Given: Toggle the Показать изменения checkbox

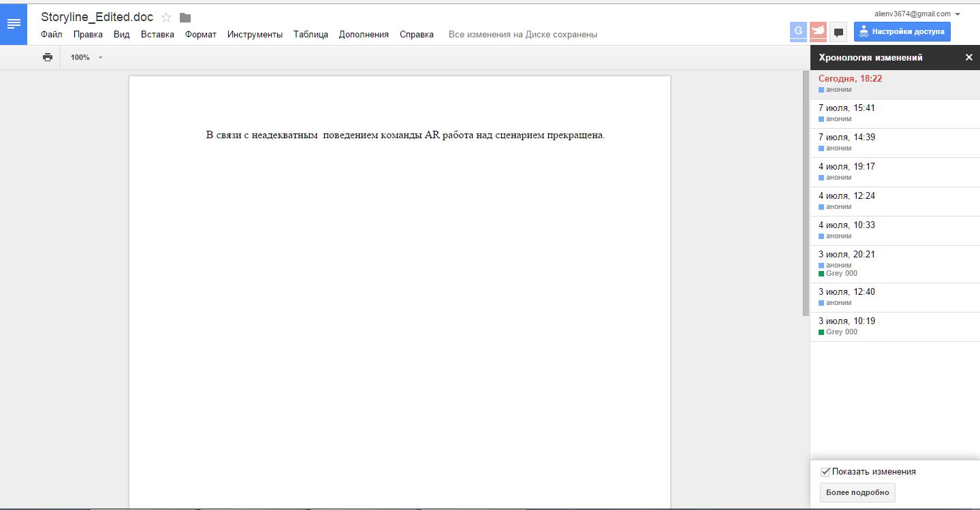Looking at the screenshot, I should click(825, 471).
